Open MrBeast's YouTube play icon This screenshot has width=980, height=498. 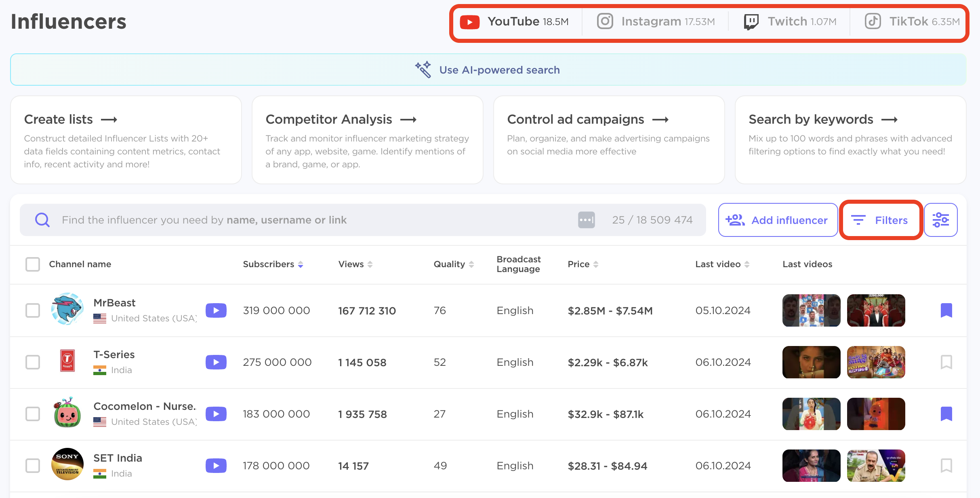click(x=216, y=310)
